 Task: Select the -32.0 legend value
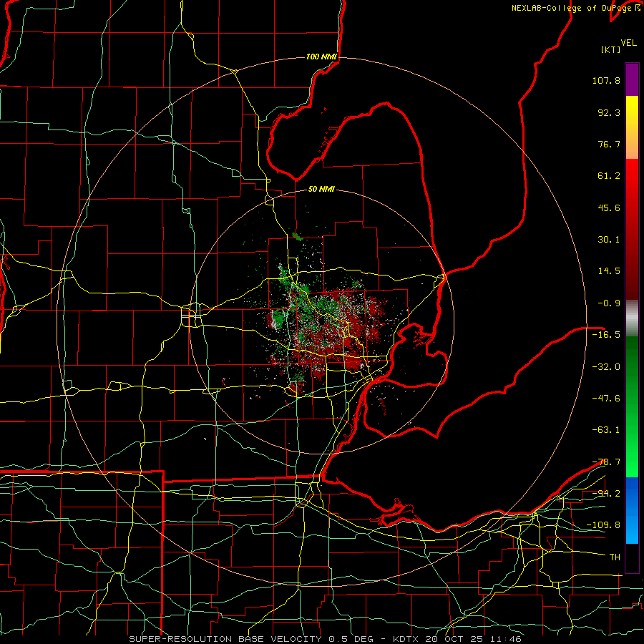click(x=606, y=367)
